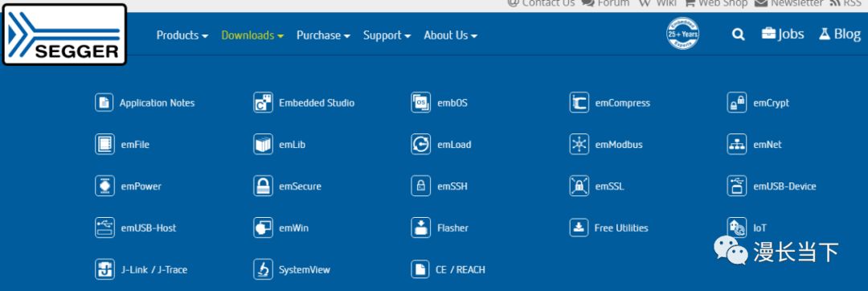Image resolution: width=868 pixels, height=291 pixels.
Task: Click the Flasher download icon
Action: pos(420,227)
